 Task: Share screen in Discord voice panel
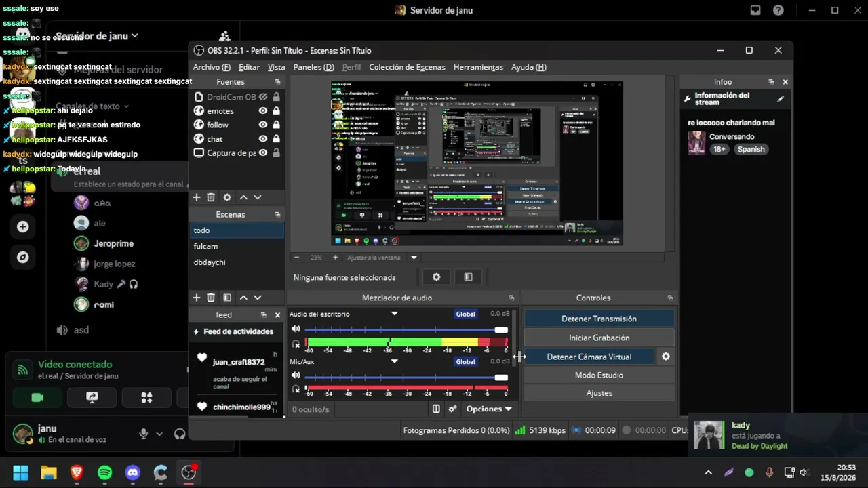click(x=92, y=398)
